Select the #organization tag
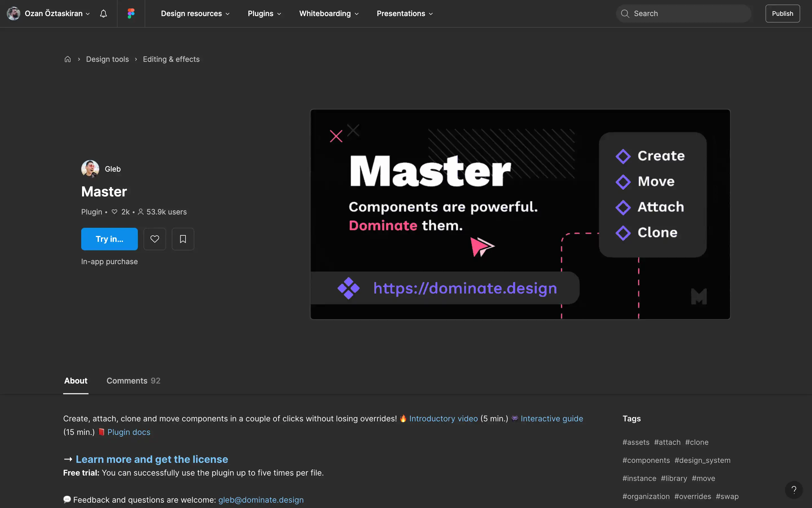The height and width of the screenshot is (508, 812). [646, 497]
